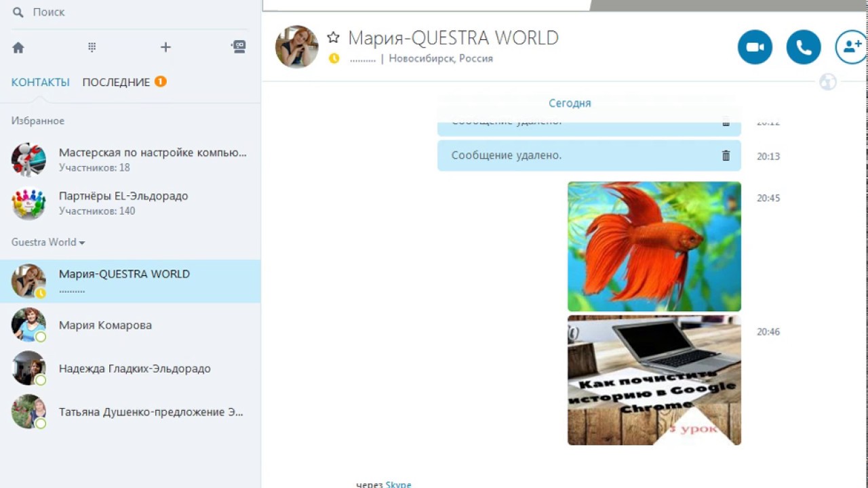This screenshot has width=868, height=488.
Task: Click the away status clock icon in header
Action: pos(334,59)
